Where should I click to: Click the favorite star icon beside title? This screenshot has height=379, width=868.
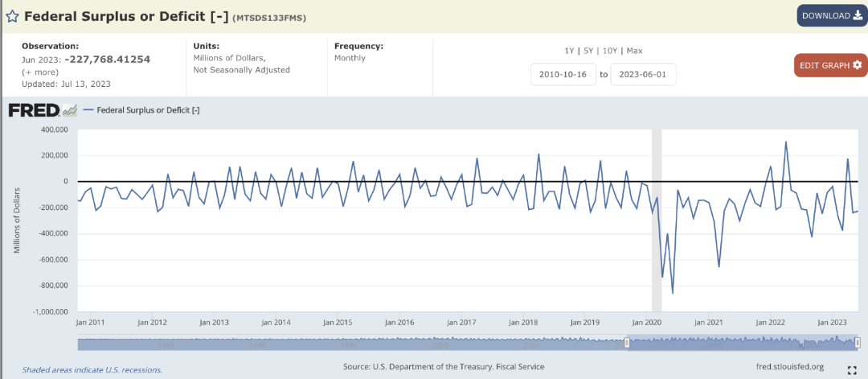click(x=13, y=16)
